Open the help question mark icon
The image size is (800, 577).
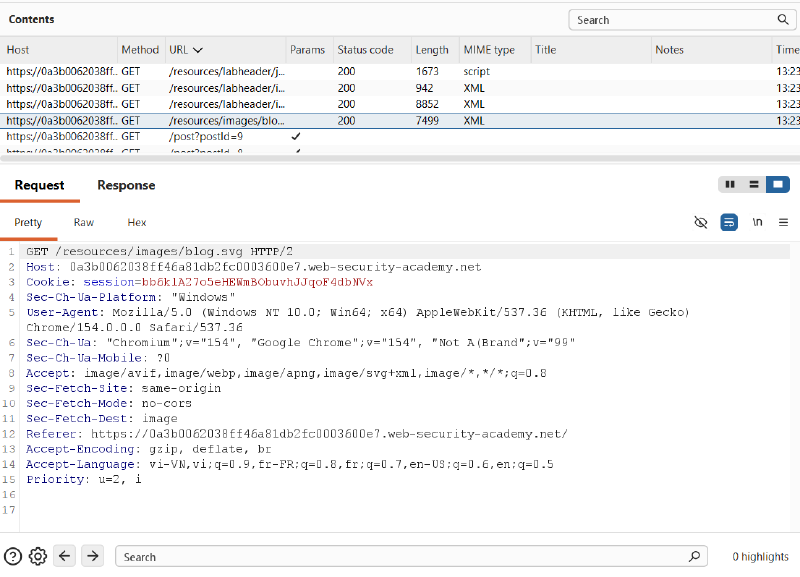[x=13, y=557]
